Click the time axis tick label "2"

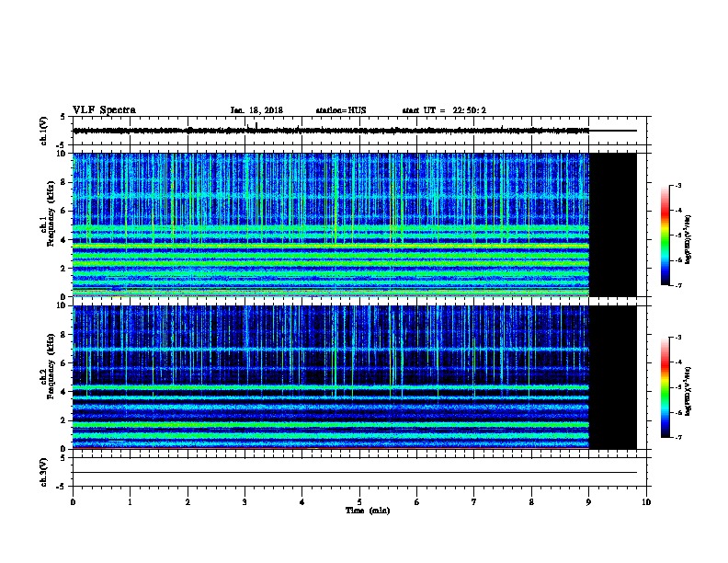(188, 502)
